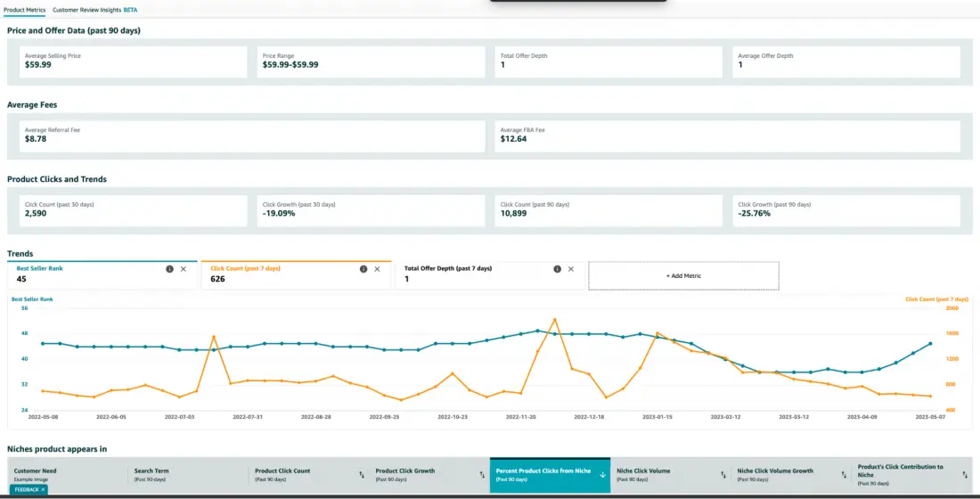Remove Total Offer Depth metric card

[x=571, y=268]
